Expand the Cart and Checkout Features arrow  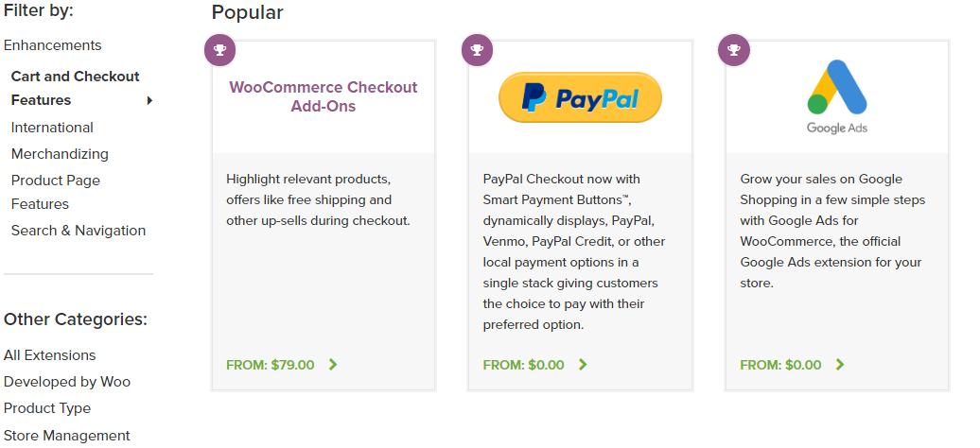[149, 100]
